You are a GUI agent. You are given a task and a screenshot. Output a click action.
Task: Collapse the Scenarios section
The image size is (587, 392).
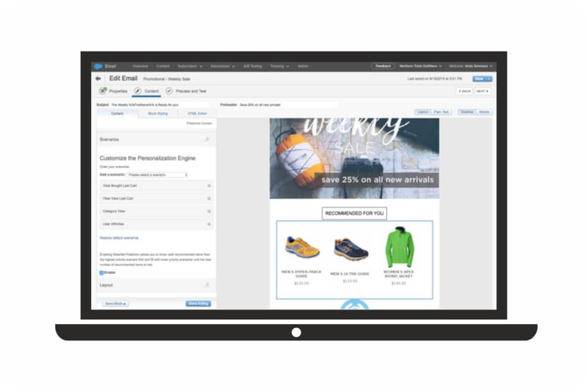point(207,140)
